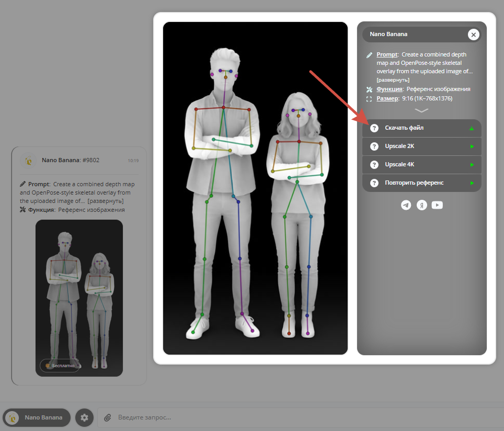
Task: Choose Upscale 4K option
Action: click(x=422, y=165)
